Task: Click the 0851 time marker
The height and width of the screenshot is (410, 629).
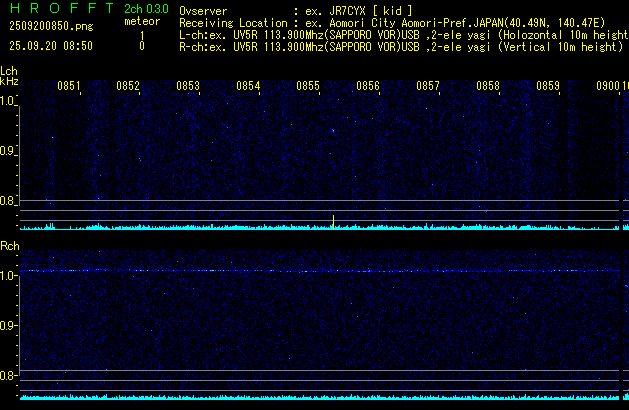Action: point(69,87)
